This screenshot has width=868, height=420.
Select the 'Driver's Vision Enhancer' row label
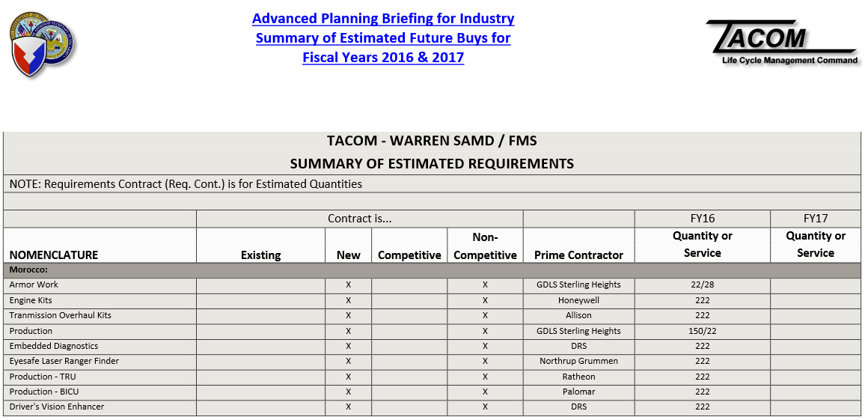click(57, 407)
